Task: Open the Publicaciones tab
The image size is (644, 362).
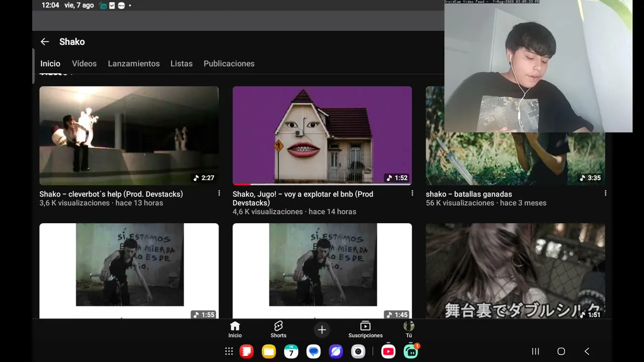Action: coord(229,64)
